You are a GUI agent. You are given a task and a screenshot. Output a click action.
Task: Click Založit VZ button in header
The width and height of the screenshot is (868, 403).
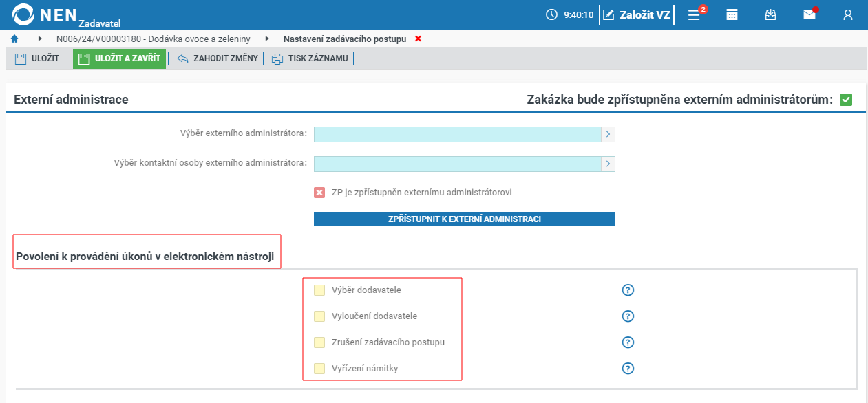(637, 14)
